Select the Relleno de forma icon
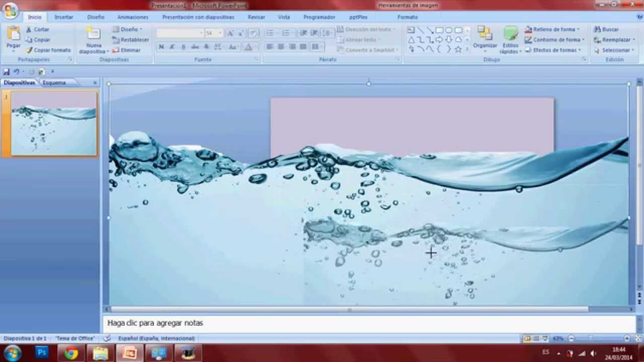Screen dimensions: 644x362 [529, 29]
